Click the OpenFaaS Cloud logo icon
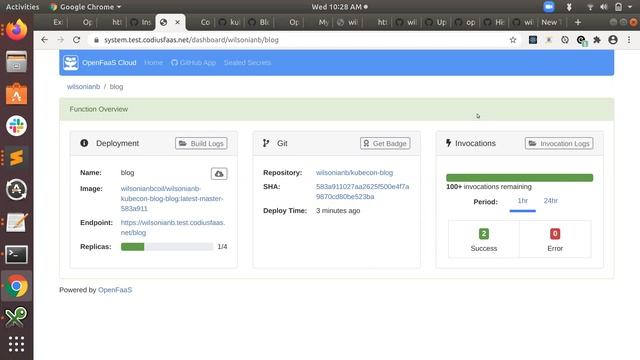 click(x=71, y=63)
